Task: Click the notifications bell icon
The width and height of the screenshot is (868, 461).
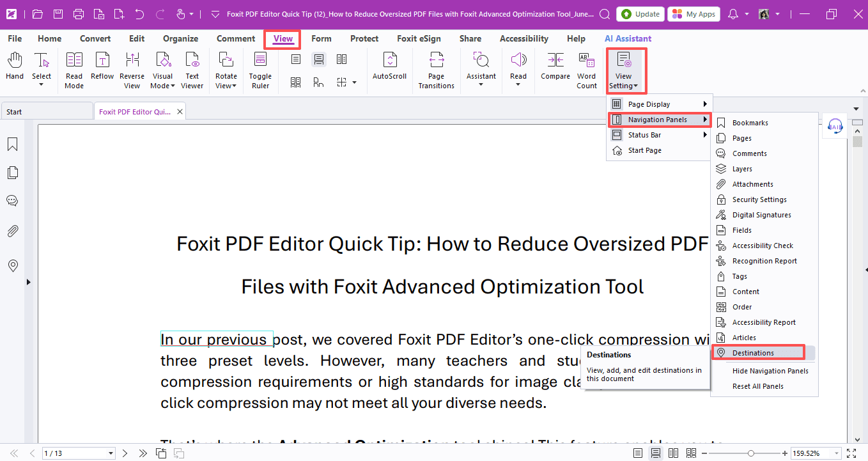Action: pyautogui.click(x=733, y=13)
